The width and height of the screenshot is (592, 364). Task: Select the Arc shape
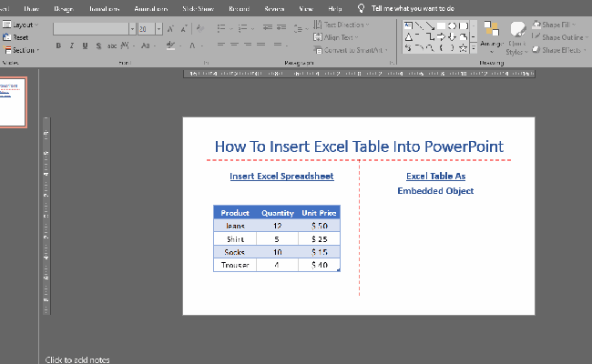click(x=419, y=48)
